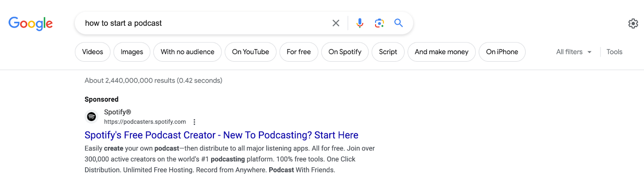Expand the All filters dropdown
The height and width of the screenshot is (190, 644).
pos(574,52)
